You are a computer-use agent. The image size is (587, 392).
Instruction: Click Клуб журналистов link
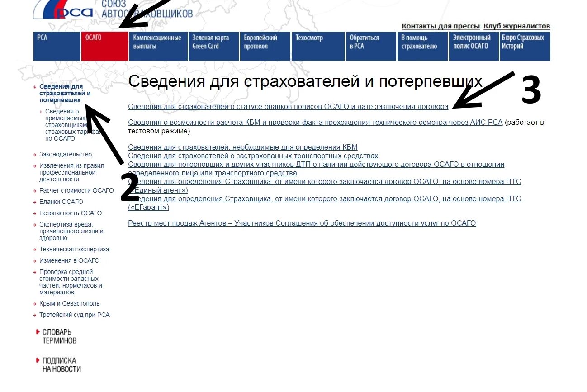click(516, 26)
